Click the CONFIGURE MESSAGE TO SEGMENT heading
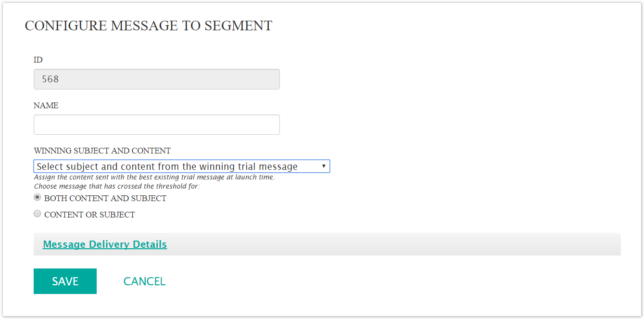Image resolution: width=644 pixels, height=319 pixels. (x=148, y=26)
